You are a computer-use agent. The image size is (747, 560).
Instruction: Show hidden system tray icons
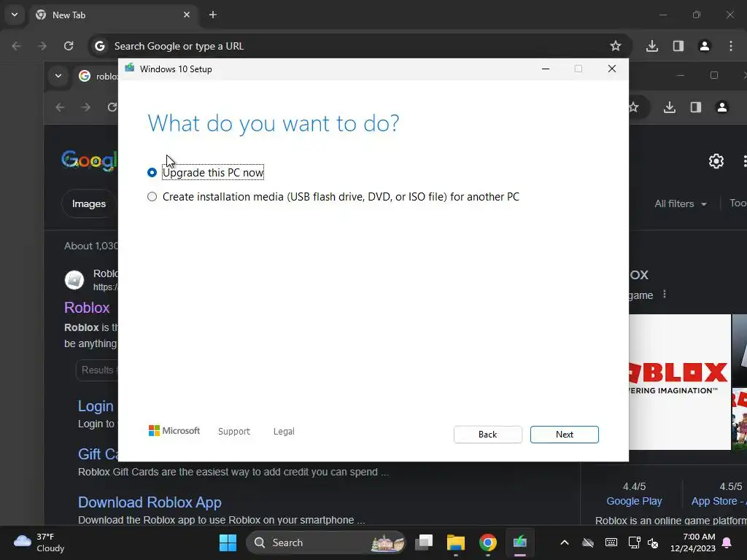tap(565, 542)
